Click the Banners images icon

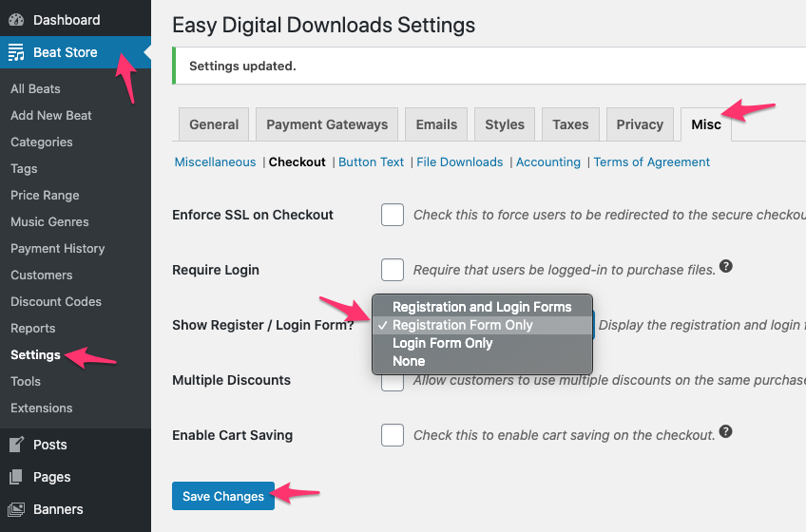coord(16,509)
